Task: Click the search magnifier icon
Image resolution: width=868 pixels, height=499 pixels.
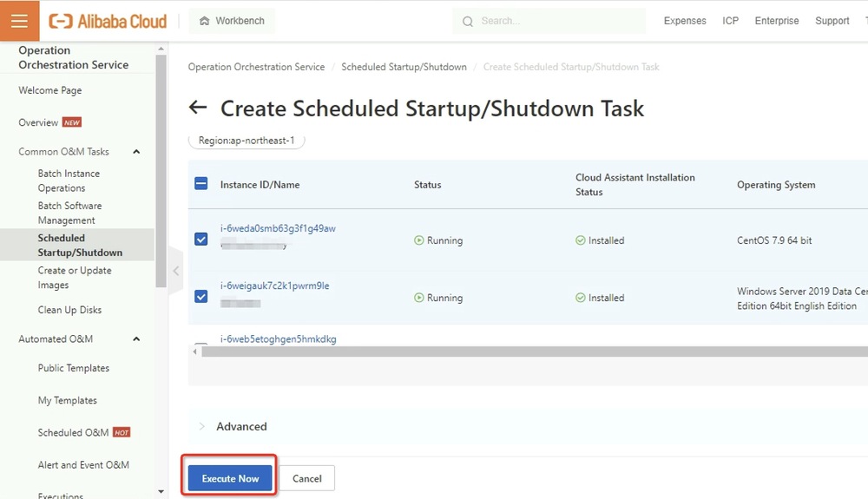Action: pyautogui.click(x=468, y=22)
